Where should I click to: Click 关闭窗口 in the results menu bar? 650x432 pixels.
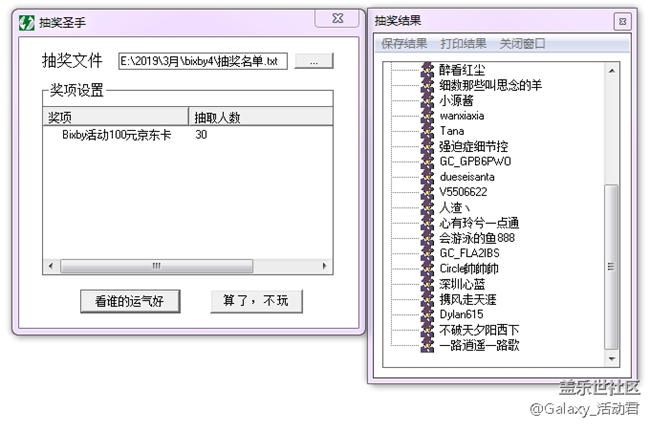tap(523, 44)
